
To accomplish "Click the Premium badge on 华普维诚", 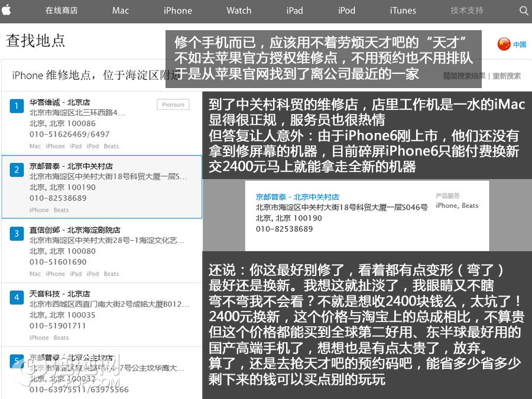I will pos(173,105).
